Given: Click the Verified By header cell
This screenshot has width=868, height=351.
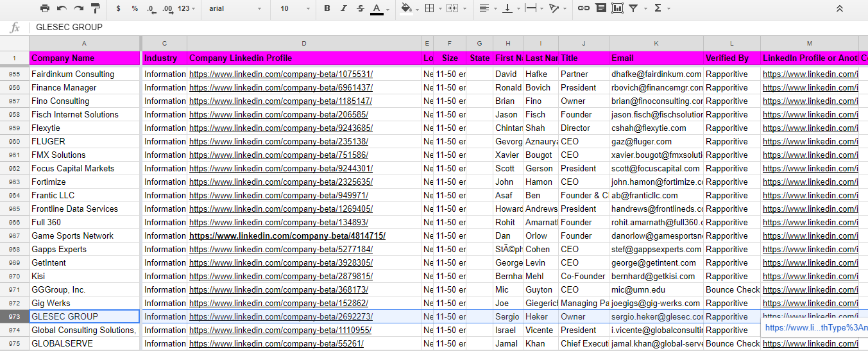Looking at the screenshot, I should 732,58.
